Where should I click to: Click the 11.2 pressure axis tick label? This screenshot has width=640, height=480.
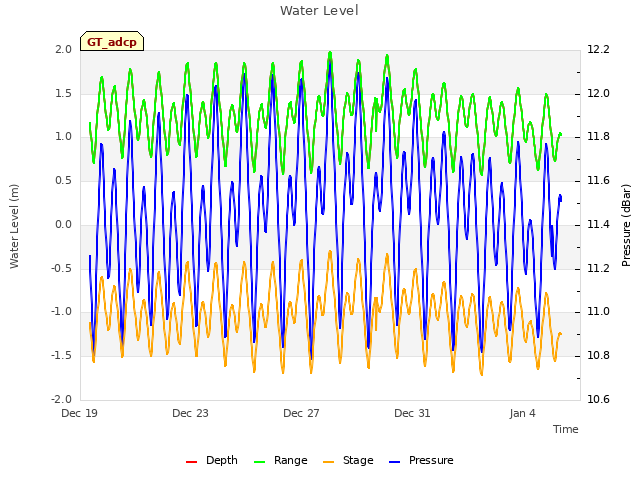coord(598,268)
